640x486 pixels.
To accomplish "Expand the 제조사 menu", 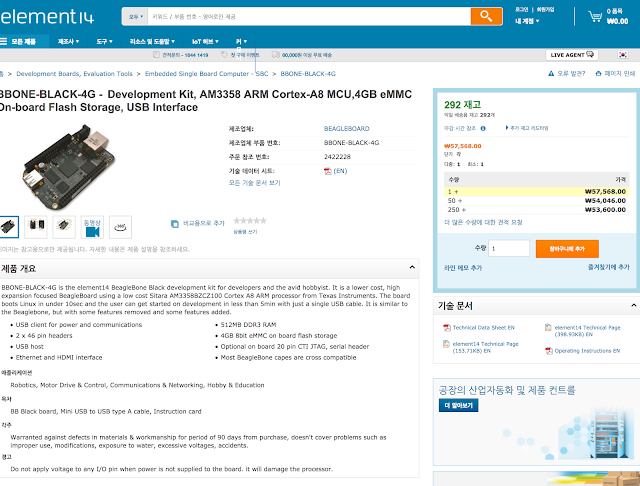I will point(68,41).
